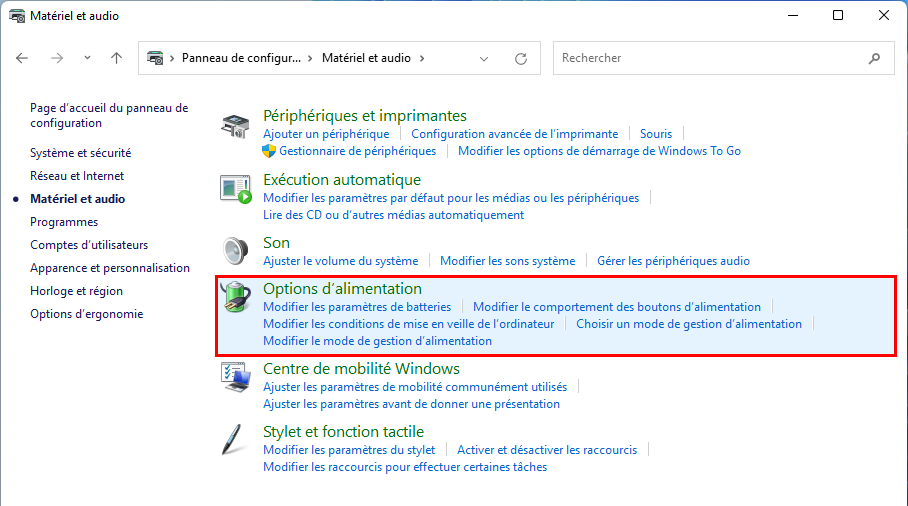908x506 pixels.
Task: Go back with the left arrow
Action: 22,58
